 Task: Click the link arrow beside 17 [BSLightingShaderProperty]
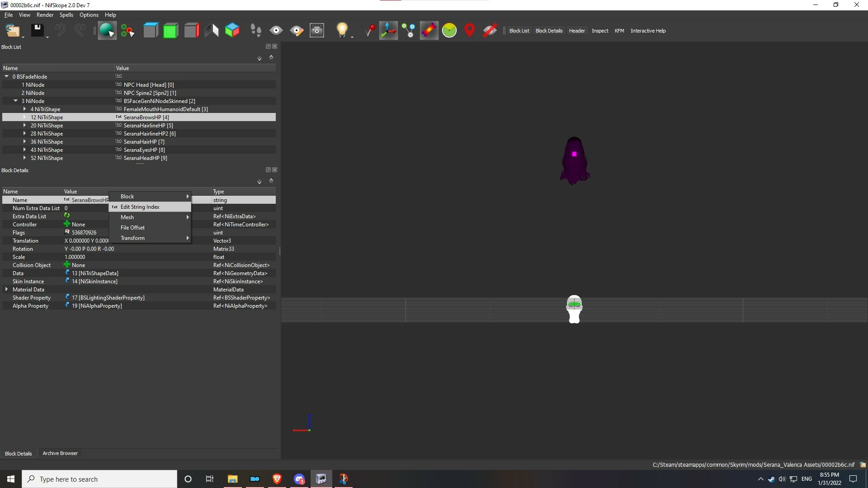coord(67,297)
